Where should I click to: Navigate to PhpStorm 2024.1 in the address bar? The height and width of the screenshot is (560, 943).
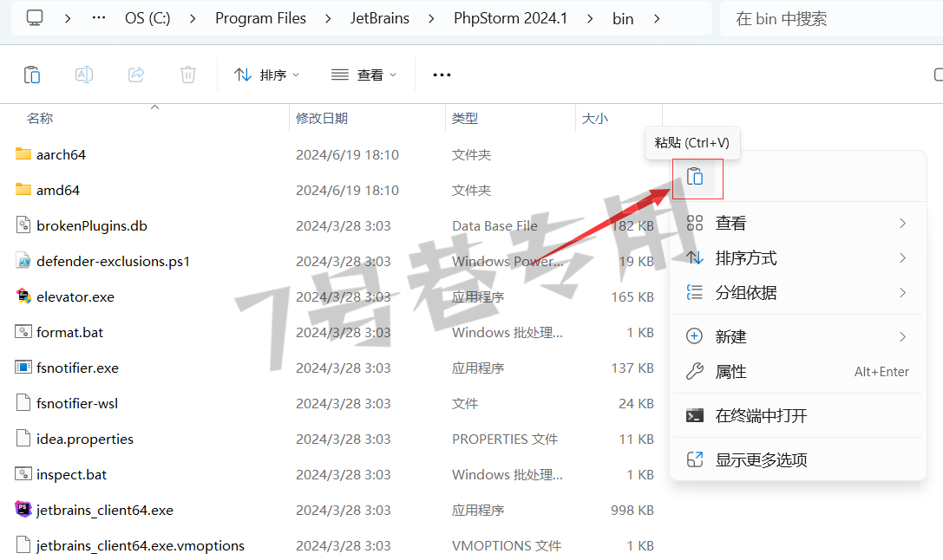tap(511, 18)
